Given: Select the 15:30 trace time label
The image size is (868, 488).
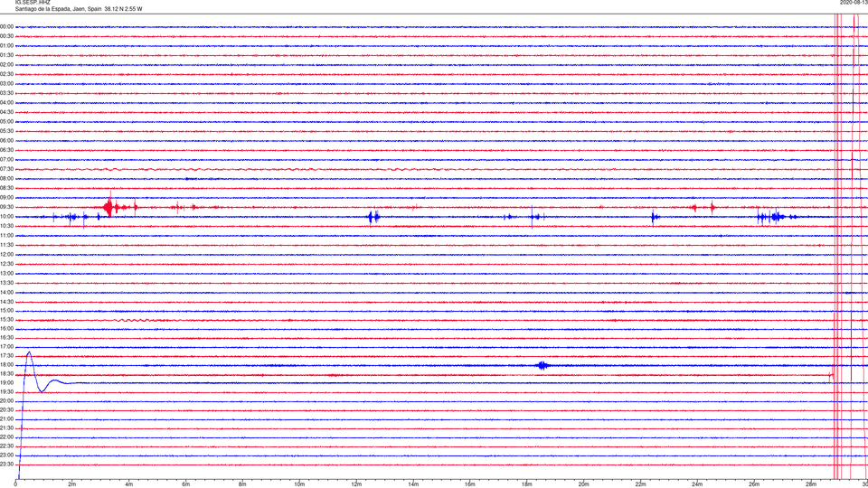Looking at the screenshot, I should click(6, 320).
